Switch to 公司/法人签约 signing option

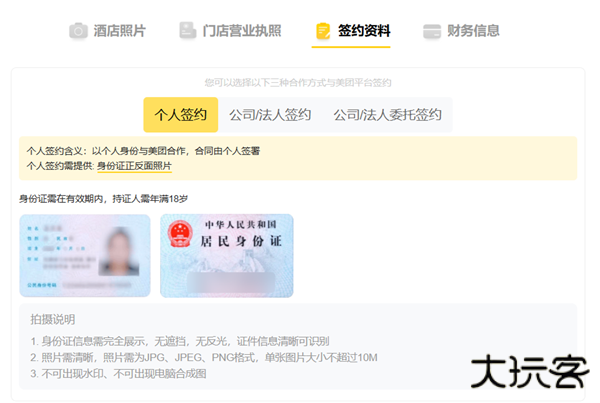click(x=270, y=115)
